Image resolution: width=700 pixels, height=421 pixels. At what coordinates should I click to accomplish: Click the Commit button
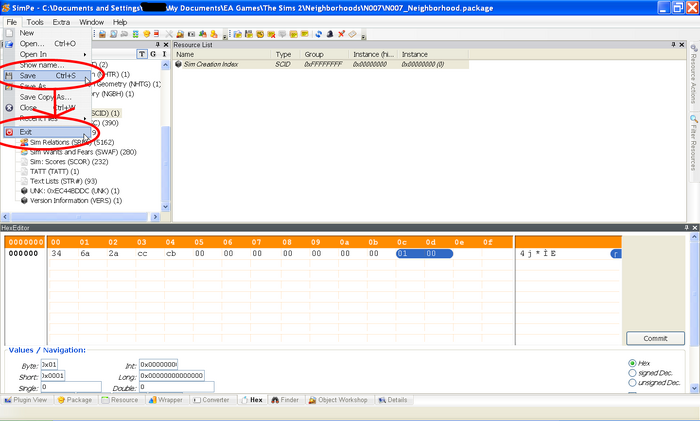(x=655, y=338)
